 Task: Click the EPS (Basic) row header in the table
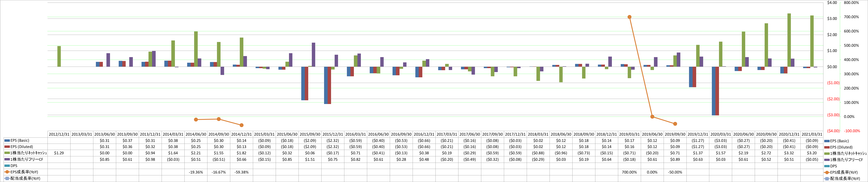[26, 141]
